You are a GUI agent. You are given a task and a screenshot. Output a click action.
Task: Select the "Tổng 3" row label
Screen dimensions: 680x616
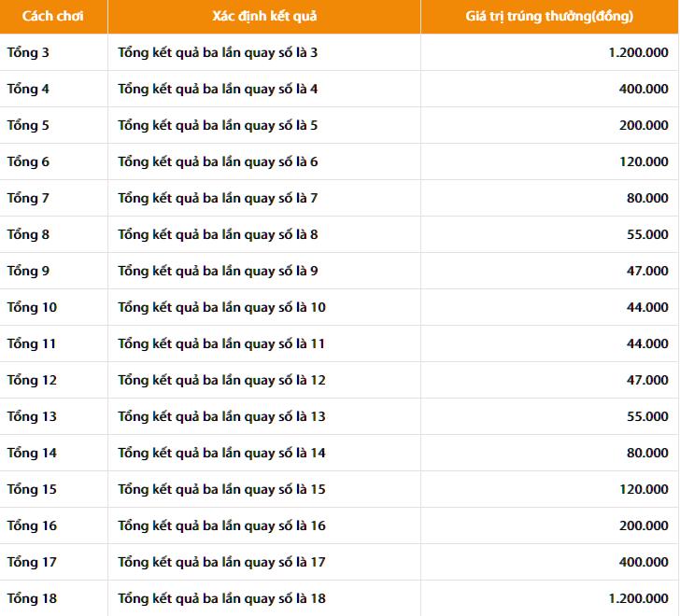pyautogui.click(x=28, y=52)
